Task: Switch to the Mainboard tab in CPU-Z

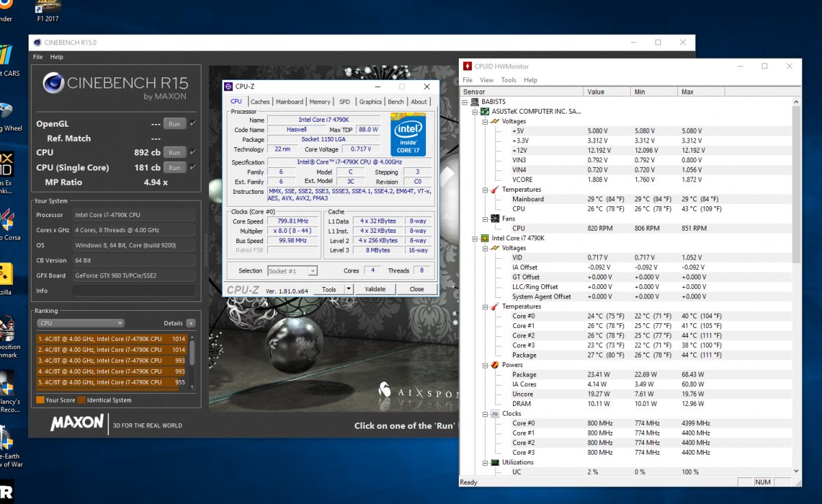Action: tap(290, 102)
